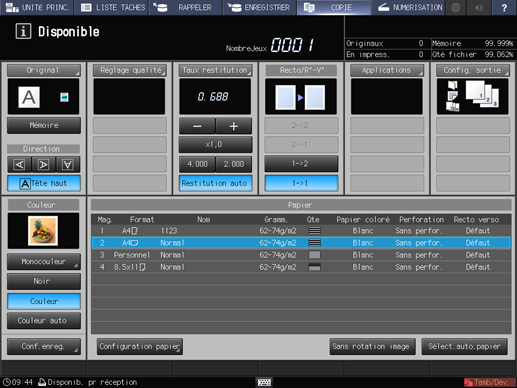This screenshot has width=517, height=388.
Task: Open the Monocouleur options
Action: tap(44, 262)
